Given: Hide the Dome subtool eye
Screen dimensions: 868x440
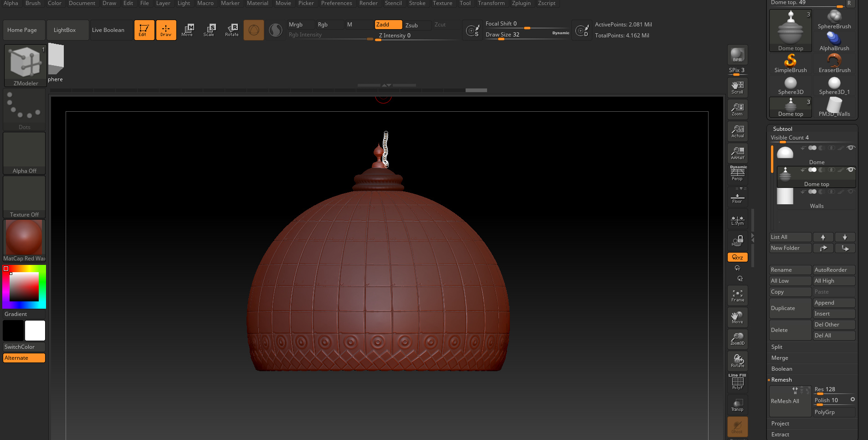Looking at the screenshot, I should click(850, 148).
